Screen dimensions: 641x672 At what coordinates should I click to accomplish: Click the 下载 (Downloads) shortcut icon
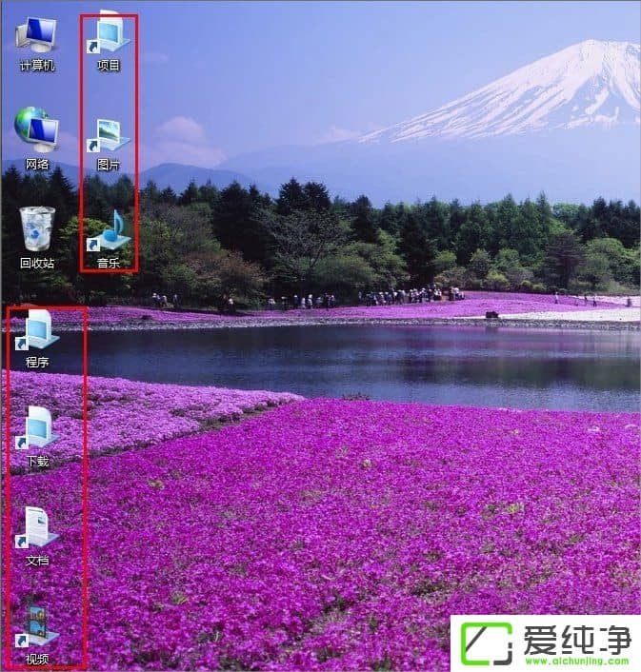[x=38, y=429]
